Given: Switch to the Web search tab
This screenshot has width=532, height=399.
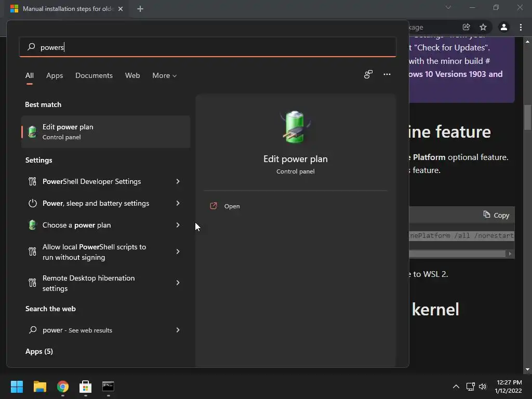Looking at the screenshot, I should coord(132,76).
